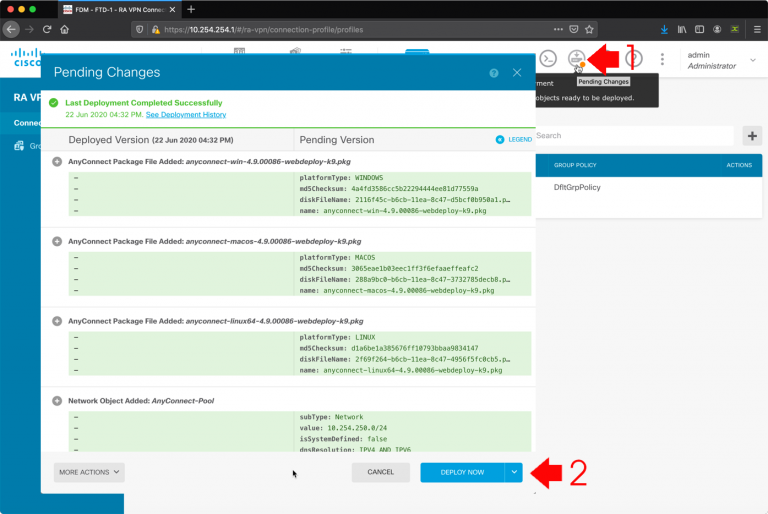Screen dimensions: 768x514
Task: Click the Pocket save icon
Action: point(574,29)
